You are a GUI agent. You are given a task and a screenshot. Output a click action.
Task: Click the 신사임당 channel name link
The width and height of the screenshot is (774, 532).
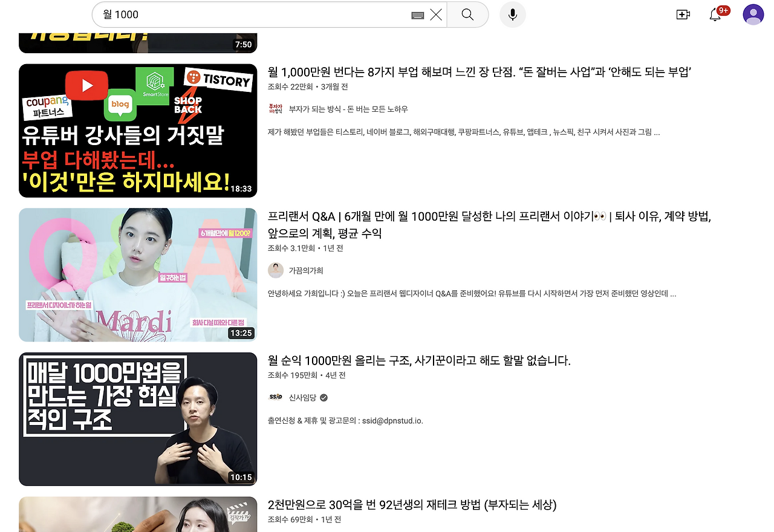point(303,397)
